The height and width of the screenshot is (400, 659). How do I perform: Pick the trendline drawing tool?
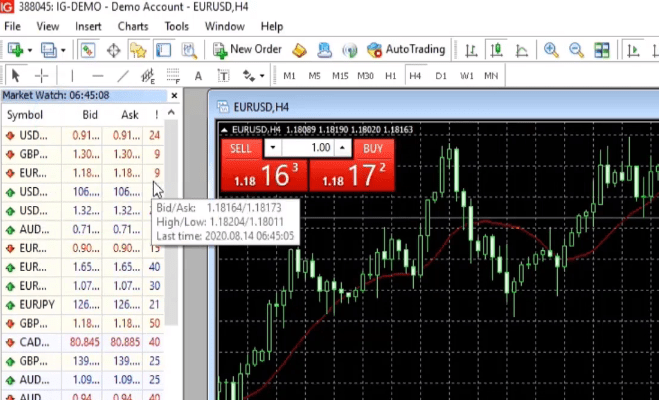tap(122, 75)
